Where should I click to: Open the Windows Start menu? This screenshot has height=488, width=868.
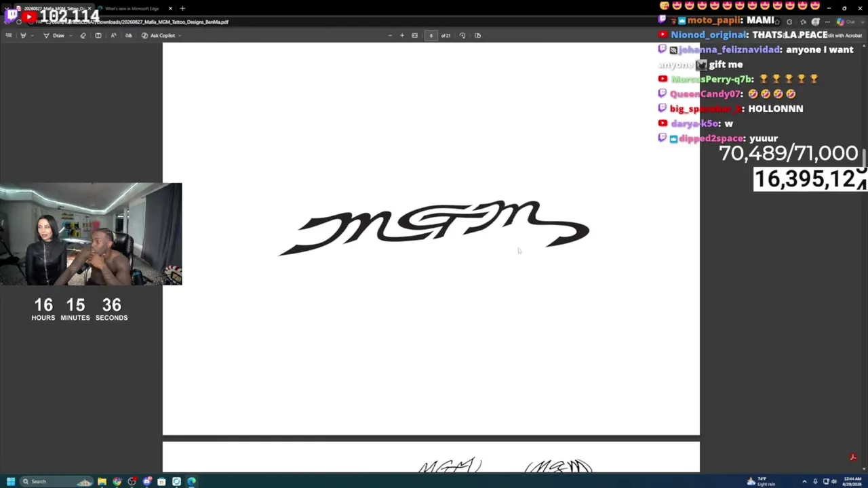click(11, 481)
